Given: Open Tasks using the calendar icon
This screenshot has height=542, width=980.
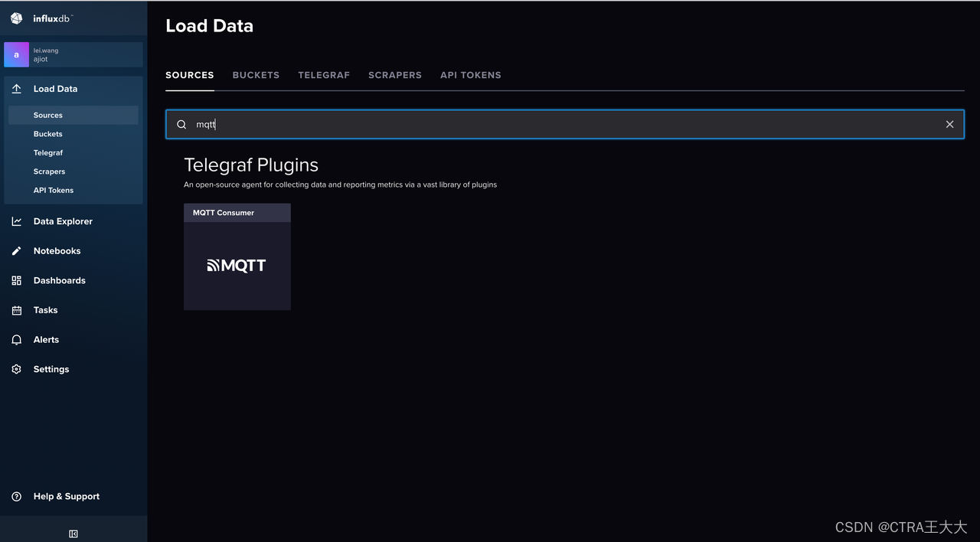Looking at the screenshot, I should pyautogui.click(x=16, y=310).
